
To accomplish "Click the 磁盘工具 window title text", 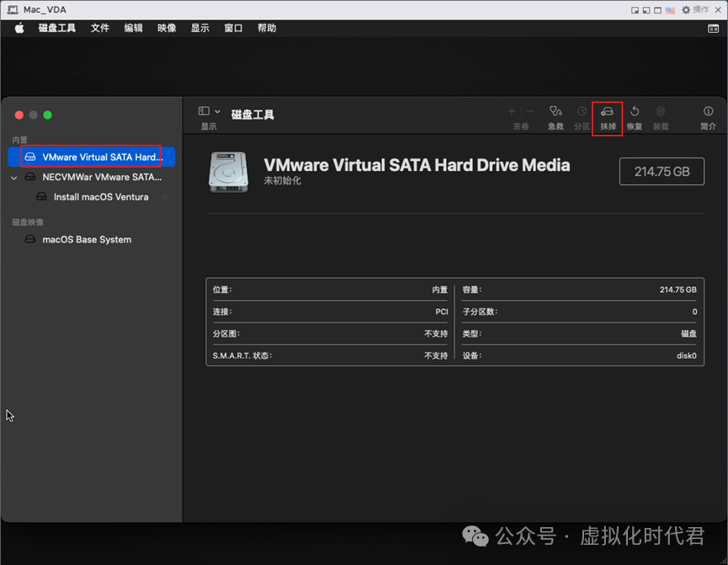I will click(x=252, y=115).
